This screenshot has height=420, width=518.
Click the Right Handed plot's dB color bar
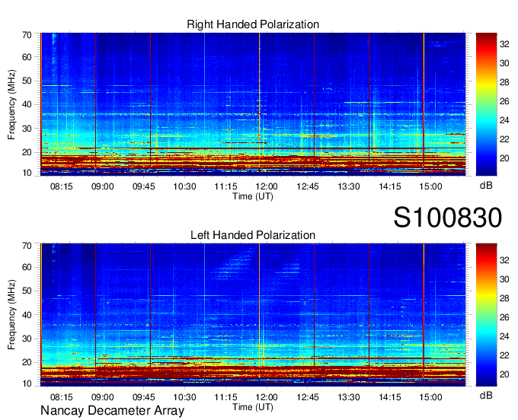(486, 104)
